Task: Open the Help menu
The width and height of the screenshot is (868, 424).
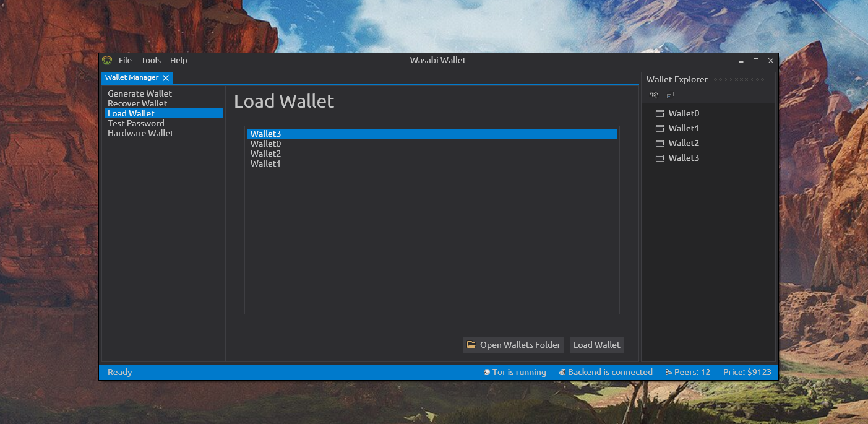Action: [179, 60]
